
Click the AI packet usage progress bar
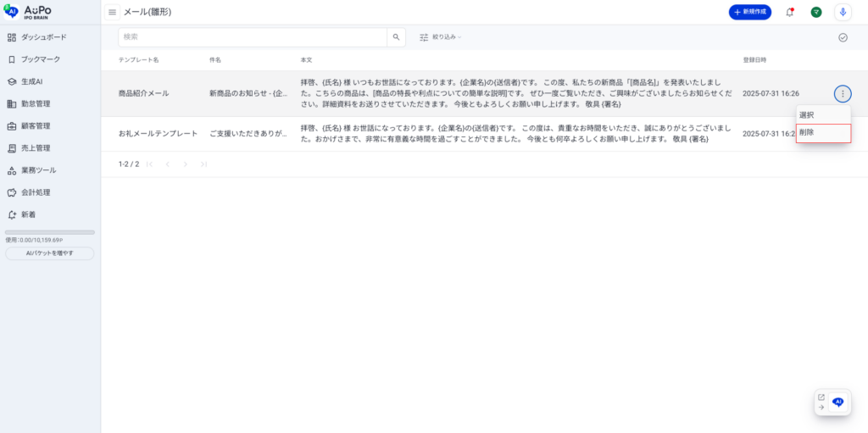49,232
